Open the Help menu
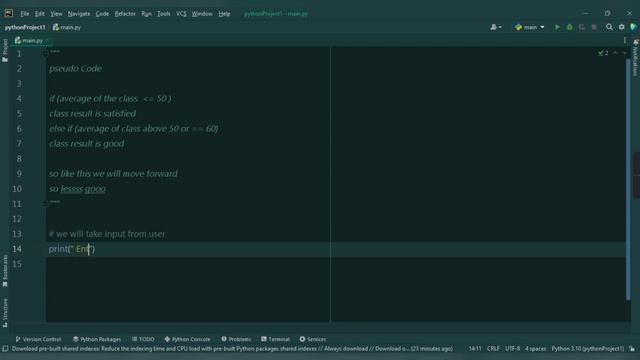 pyautogui.click(x=224, y=13)
